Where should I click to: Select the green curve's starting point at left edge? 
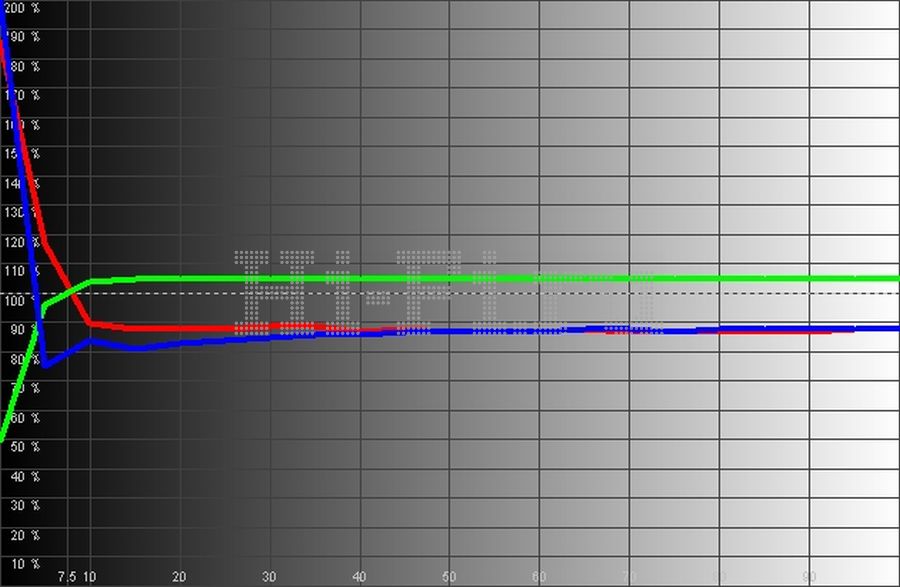[x=3, y=438]
